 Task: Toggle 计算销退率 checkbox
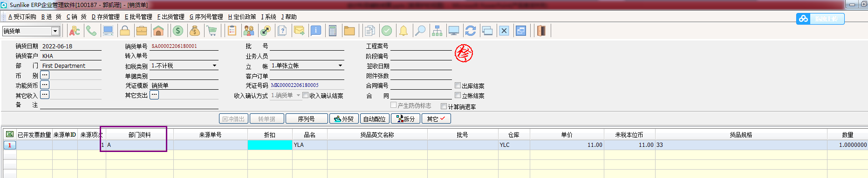(444, 106)
